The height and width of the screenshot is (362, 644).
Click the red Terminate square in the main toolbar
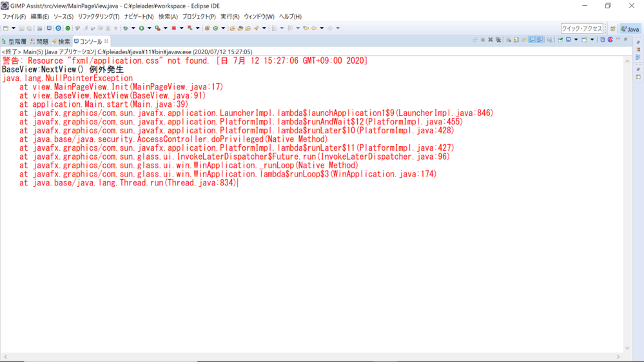tap(174, 28)
